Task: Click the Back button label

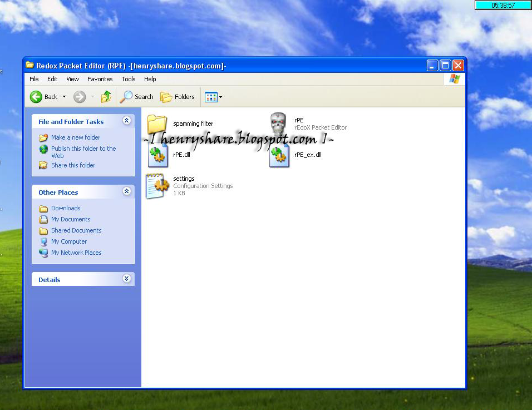Action: click(x=51, y=97)
